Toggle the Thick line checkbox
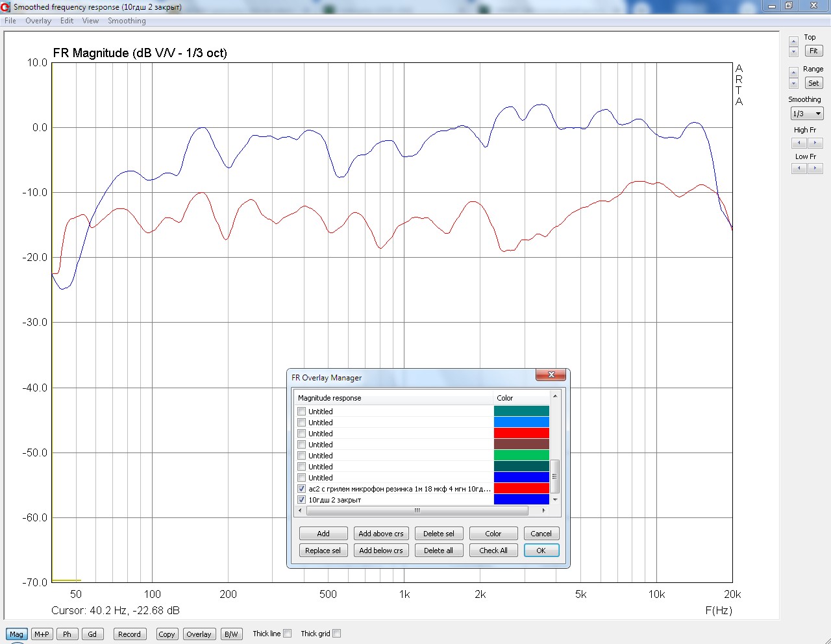Screen dimensions: 831x644 (287, 634)
